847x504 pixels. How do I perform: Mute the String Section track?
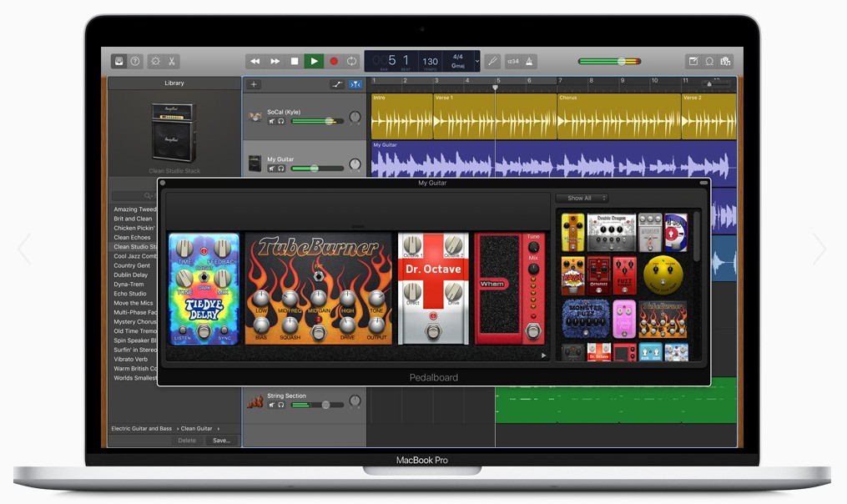tap(272, 405)
